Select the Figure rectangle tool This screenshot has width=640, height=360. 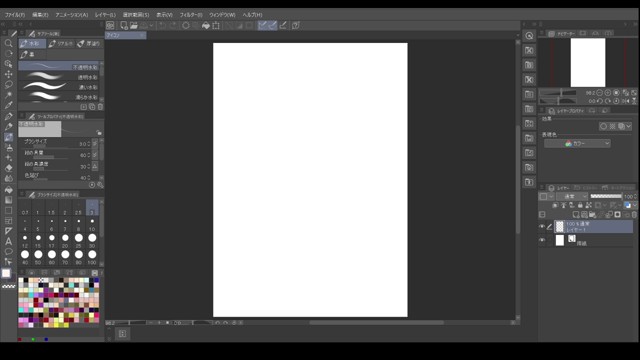coord(8,210)
